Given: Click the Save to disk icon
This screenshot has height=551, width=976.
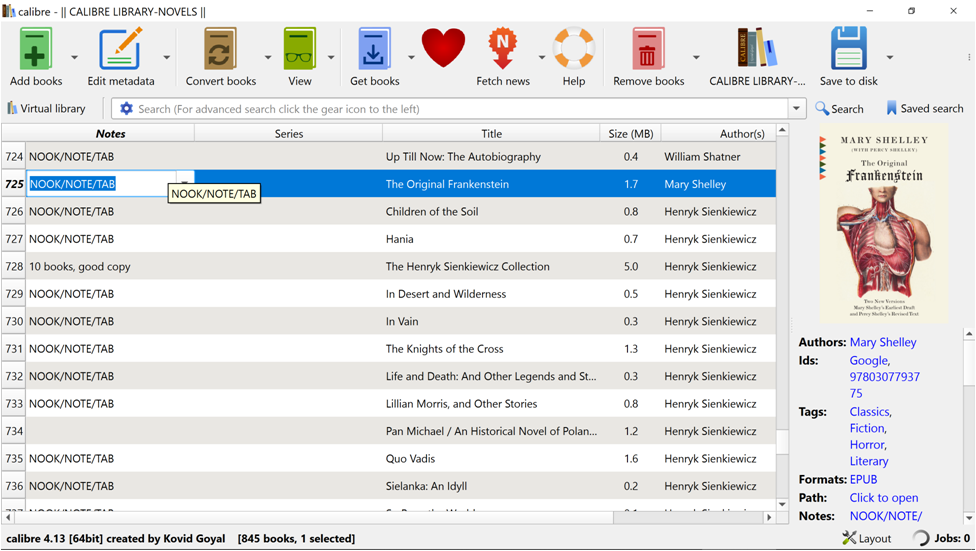Looking at the screenshot, I should point(848,49).
